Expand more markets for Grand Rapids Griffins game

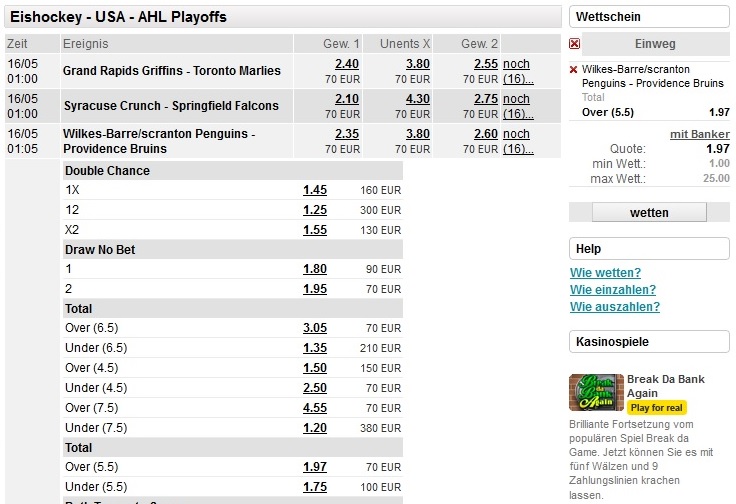point(518,71)
